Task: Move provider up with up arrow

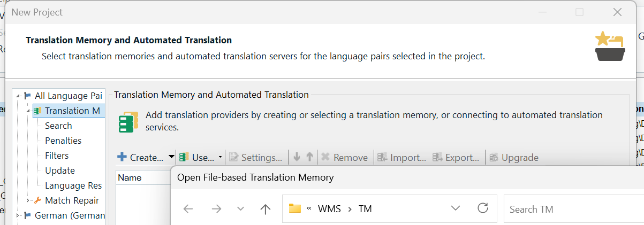Action: coord(309,157)
